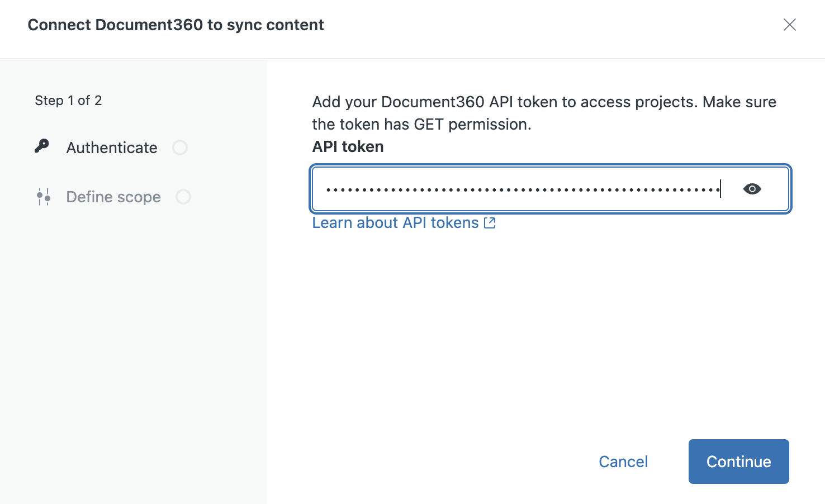
Task: Click the Authenticate step status circle
Action: [180, 148]
